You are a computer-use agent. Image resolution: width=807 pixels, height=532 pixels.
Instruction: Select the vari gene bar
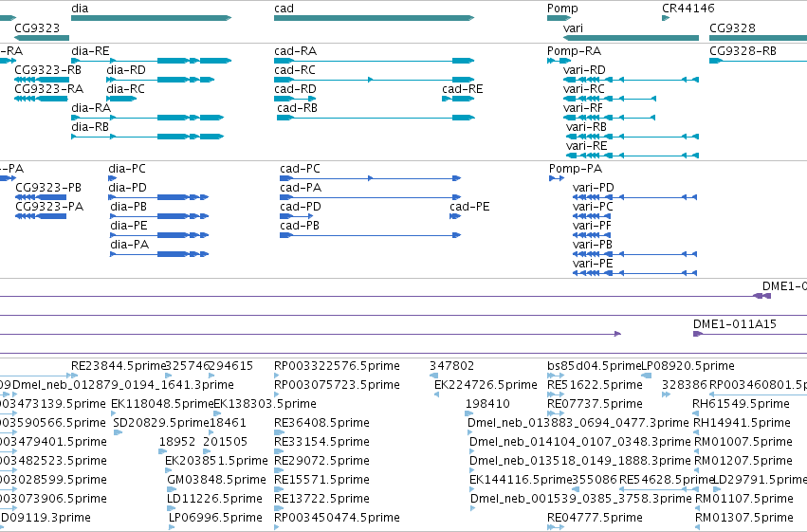[x=631, y=38]
